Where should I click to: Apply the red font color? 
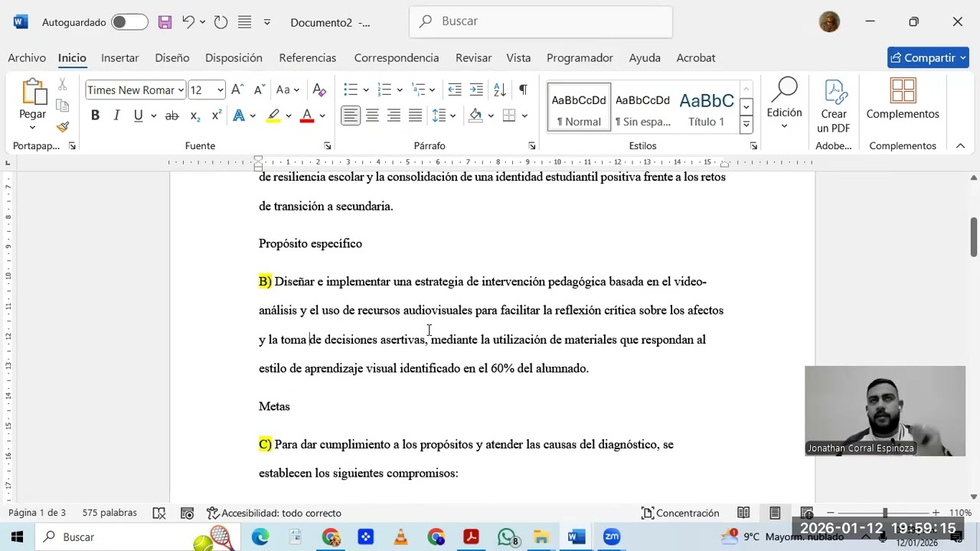pyautogui.click(x=307, y=116)
